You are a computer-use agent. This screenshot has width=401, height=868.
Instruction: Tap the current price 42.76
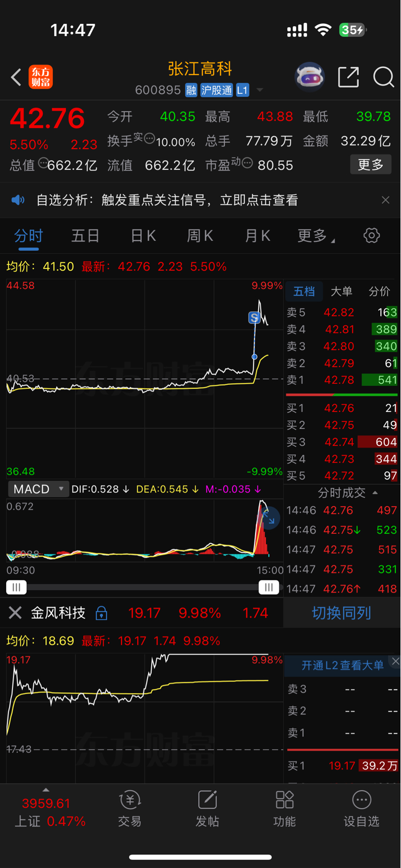47,118
